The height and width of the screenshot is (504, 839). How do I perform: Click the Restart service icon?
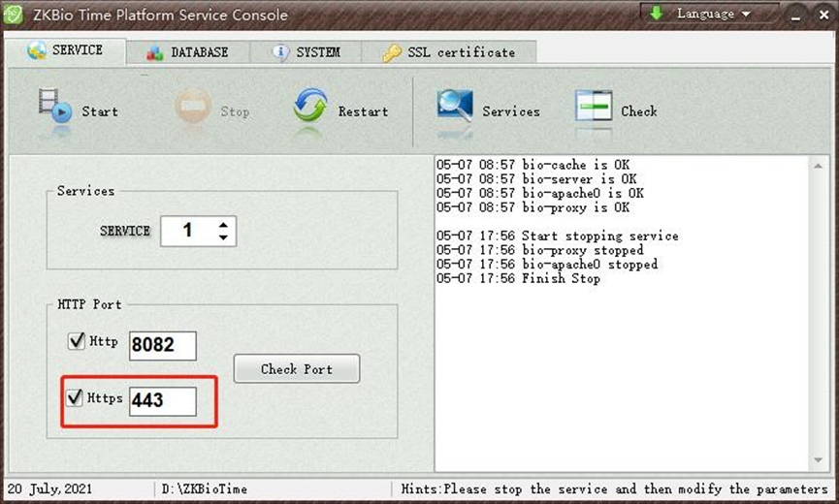310,108
